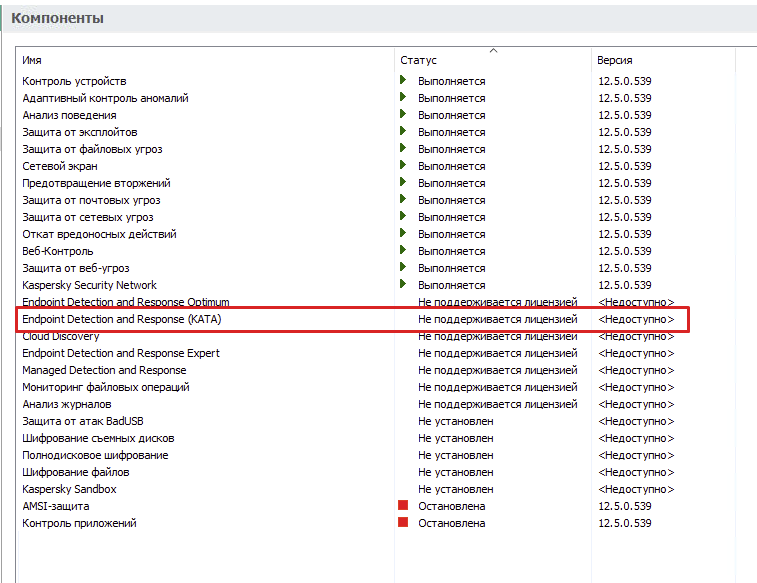Click the green running icon for Защита от эксплойтов
Image resolution: width=757 pixels, height=583 pixels.
pos(403,131)
